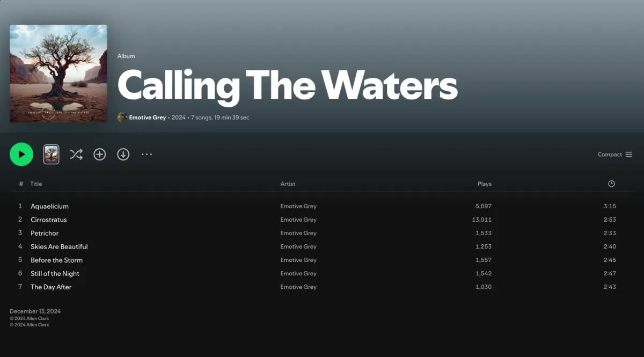Open the Emotive Grey artist link in header

pyautogui.click(x=148, y=118)
